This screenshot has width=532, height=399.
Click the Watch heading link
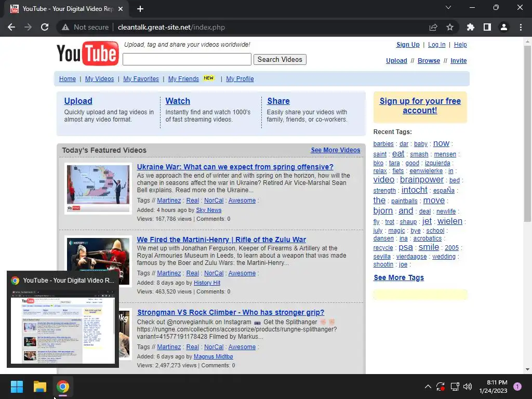tap(178, 101)
